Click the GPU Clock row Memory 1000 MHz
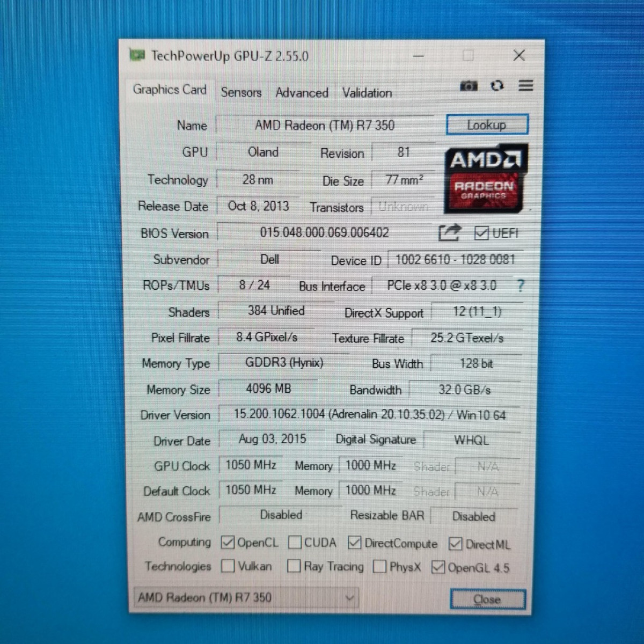The width and height of the screenshot is (644, 644). click(x=370, y=465)
